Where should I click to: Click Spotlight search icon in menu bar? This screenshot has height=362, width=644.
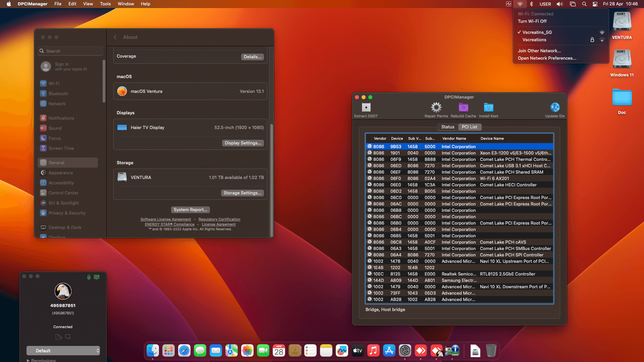coord(584,4)
